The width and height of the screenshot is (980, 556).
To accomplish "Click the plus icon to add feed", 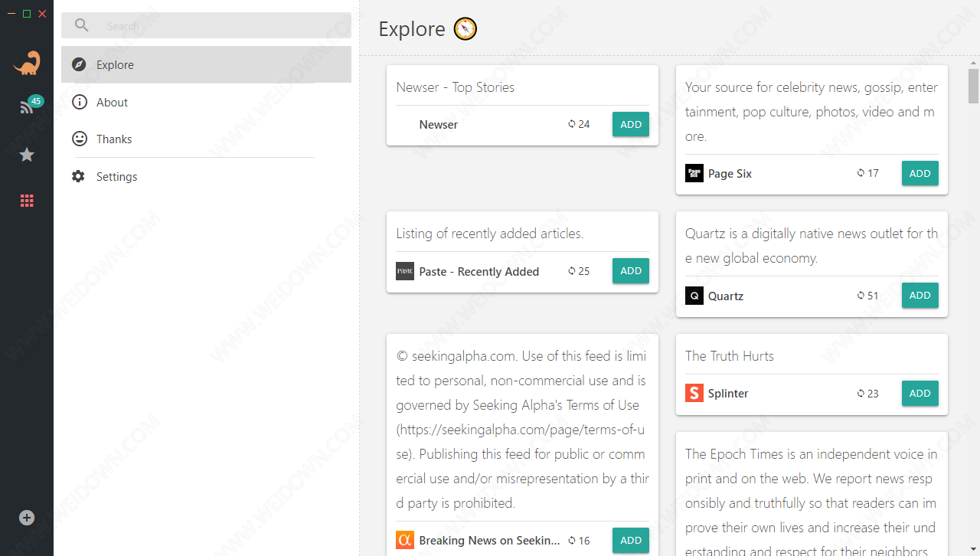I will 27,518.
